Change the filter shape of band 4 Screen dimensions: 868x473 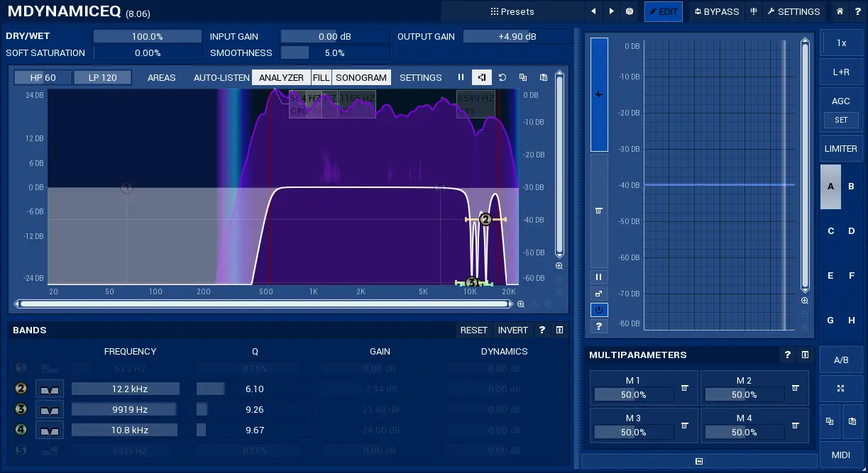click(x=50, y=430)
